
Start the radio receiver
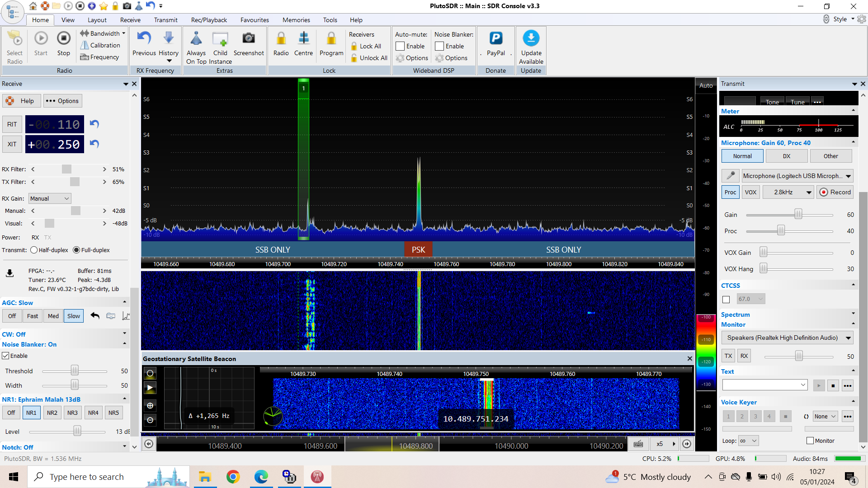click(41, 43)
